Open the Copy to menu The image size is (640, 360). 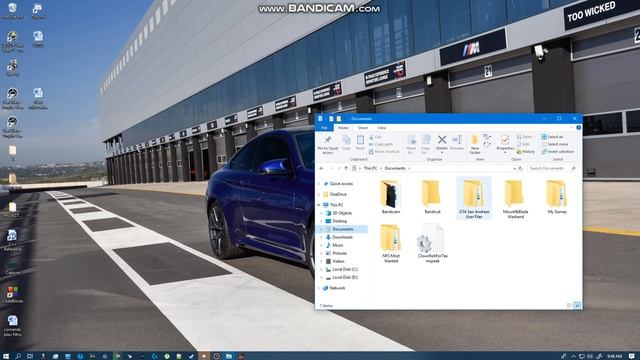(x=425, y=144)
